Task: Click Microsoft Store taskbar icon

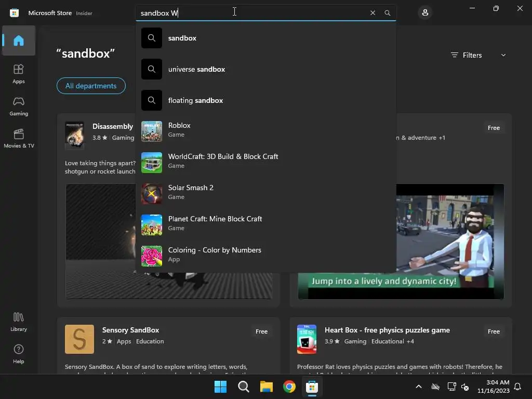Action: pos(312,387)
